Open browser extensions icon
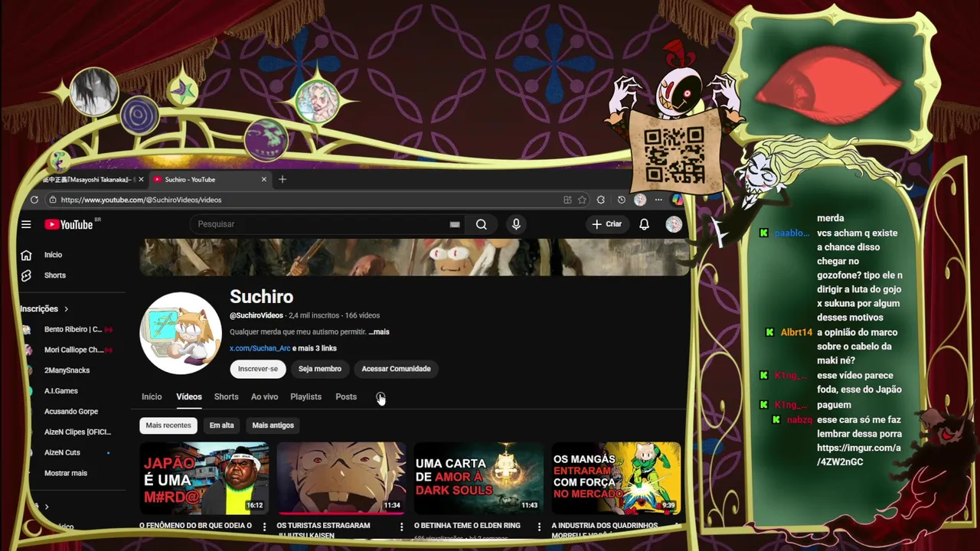 [x=601, y=200]
